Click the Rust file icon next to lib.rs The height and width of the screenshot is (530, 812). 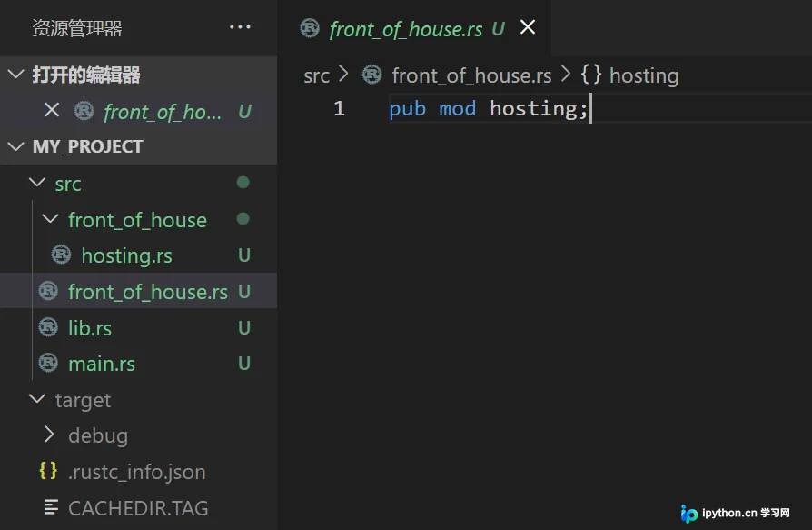pos(48,327)
